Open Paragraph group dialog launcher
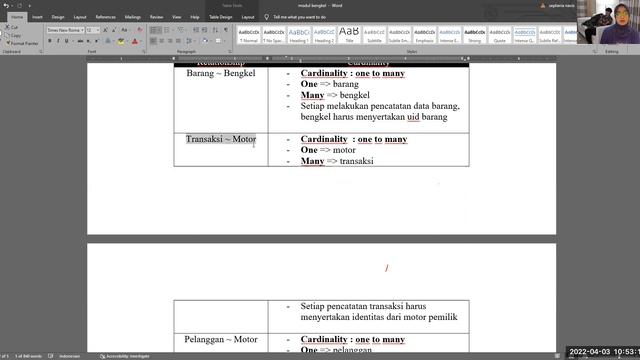Viewport: 640px width, 360px height. pos(230,52)
